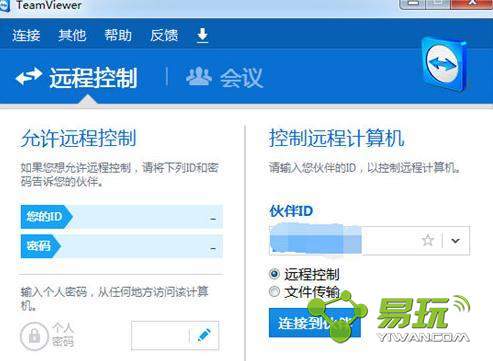
Task: Click the 您的ID field
Action: [121, 217]
